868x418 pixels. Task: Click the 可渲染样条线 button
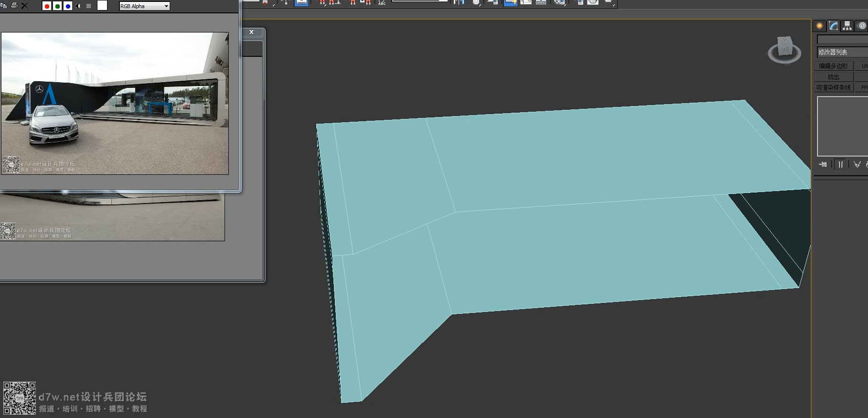(x=834, y=87)
